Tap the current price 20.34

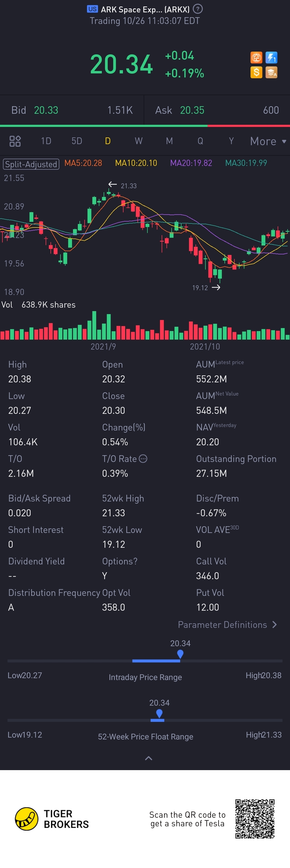[x=121, y=64]
